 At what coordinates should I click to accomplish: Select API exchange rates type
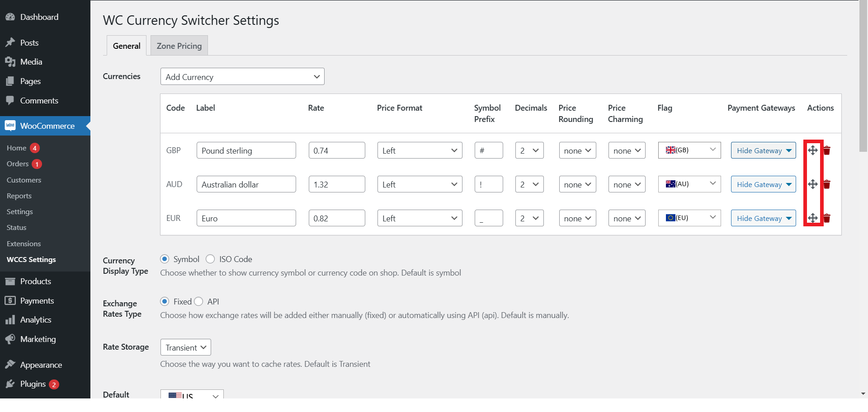coord(198,301)
